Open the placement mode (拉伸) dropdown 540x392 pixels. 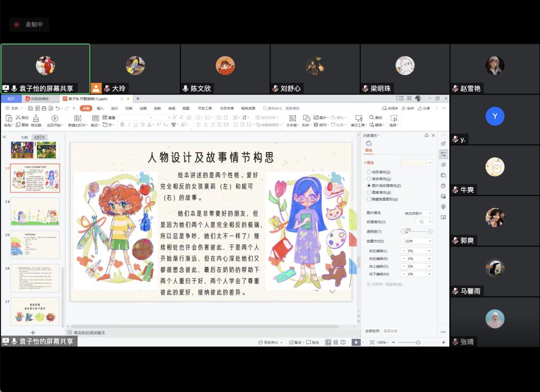(x=418, y=241)
